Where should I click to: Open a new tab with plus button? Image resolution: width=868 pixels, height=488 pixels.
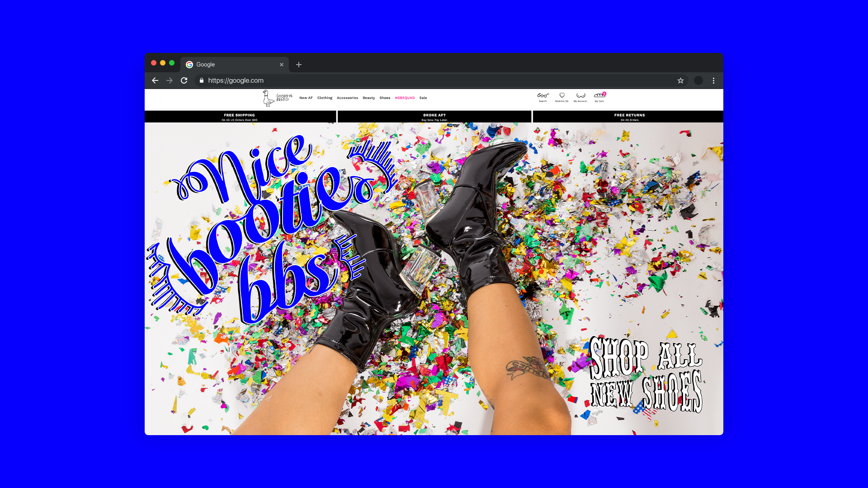click(x=299, y=65)
